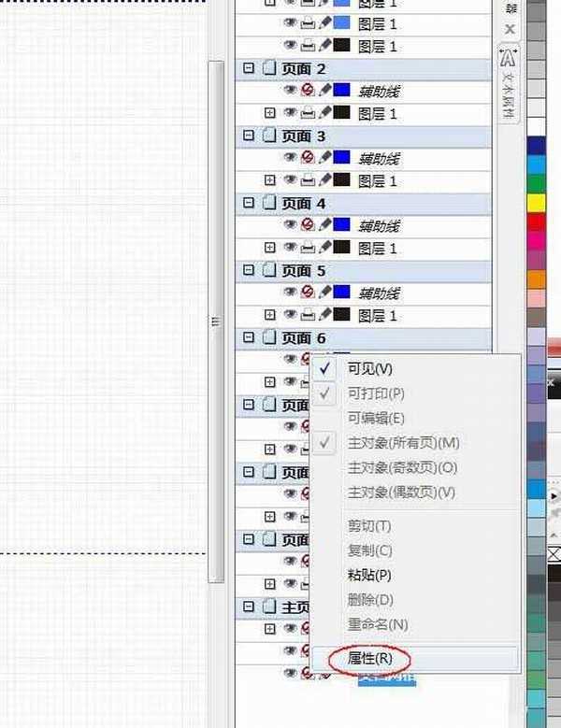Expand 图层 1 under 页面 4

270,249
